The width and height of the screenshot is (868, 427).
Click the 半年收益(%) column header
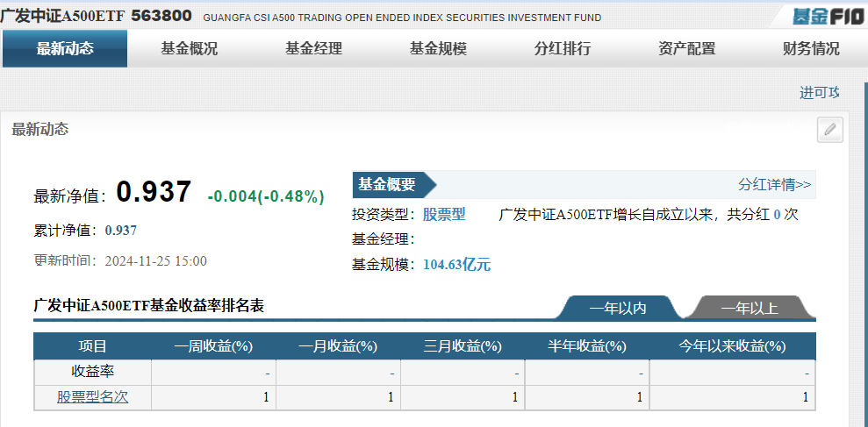(x=587, y=346)
